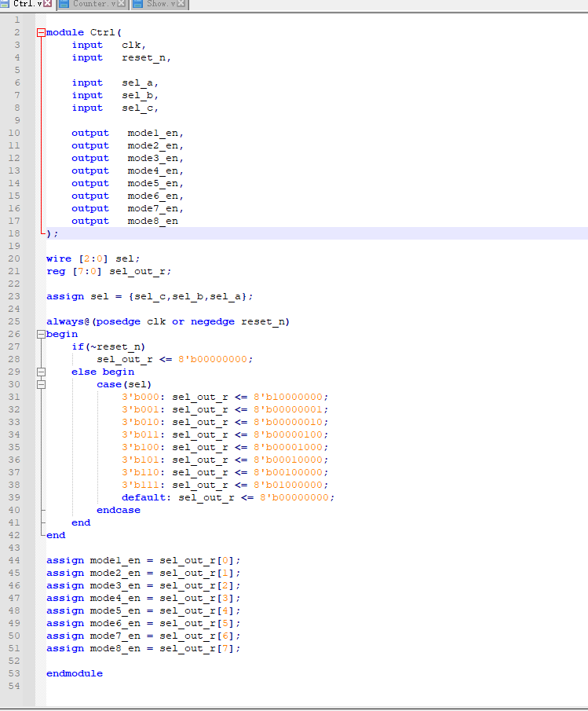
Task: Close the Ctrl.v tab
Action: tap(48, 4)
